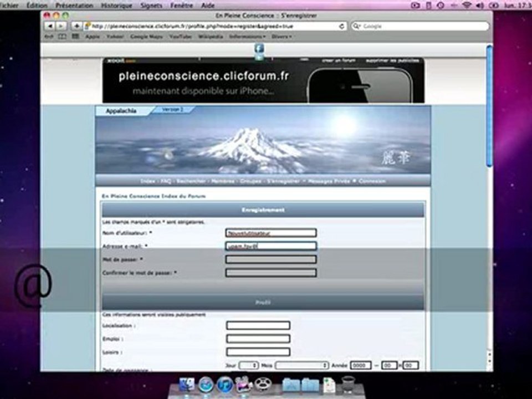Image resolution: width=532 pixels, height=399 pixels.
Task: Click the Année year field
Action: click(x=361, y=365)
